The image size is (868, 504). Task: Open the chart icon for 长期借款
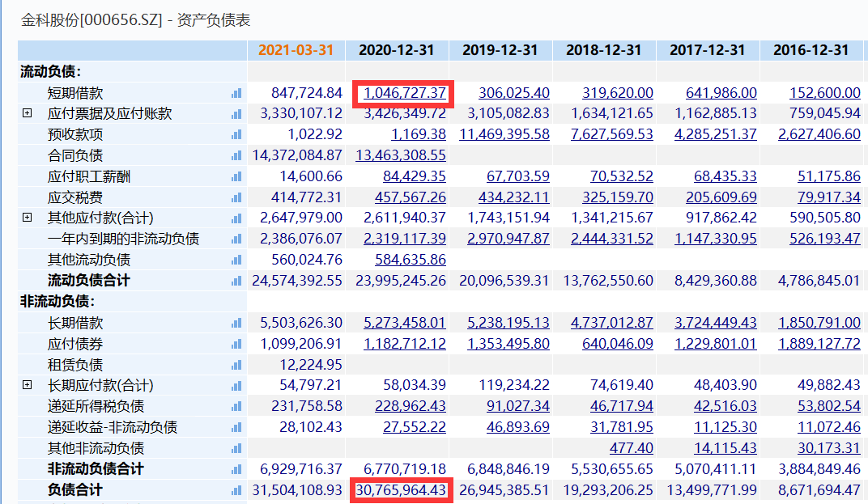(236, 323)
